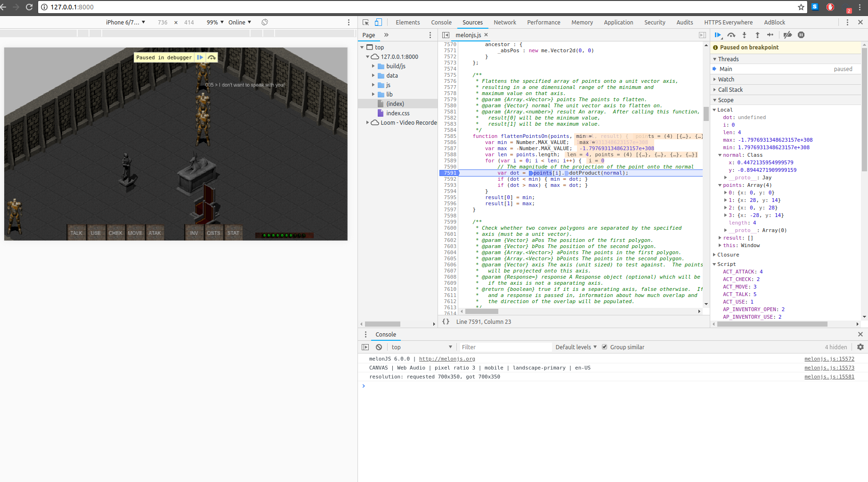
Task: Bookmark this page with star icon
Action: pyautogui.click(x=801, y=7)
